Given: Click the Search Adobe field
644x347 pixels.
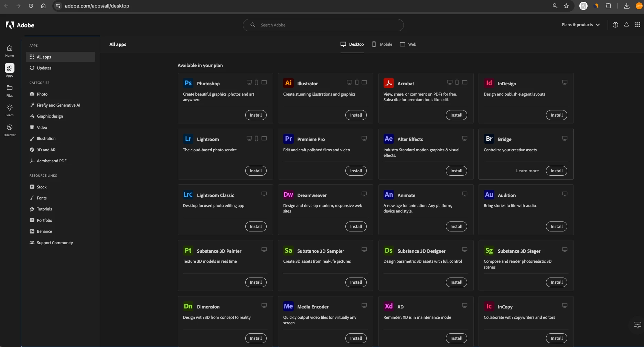Looking at the screenshot, I should (x=323, y=25).
